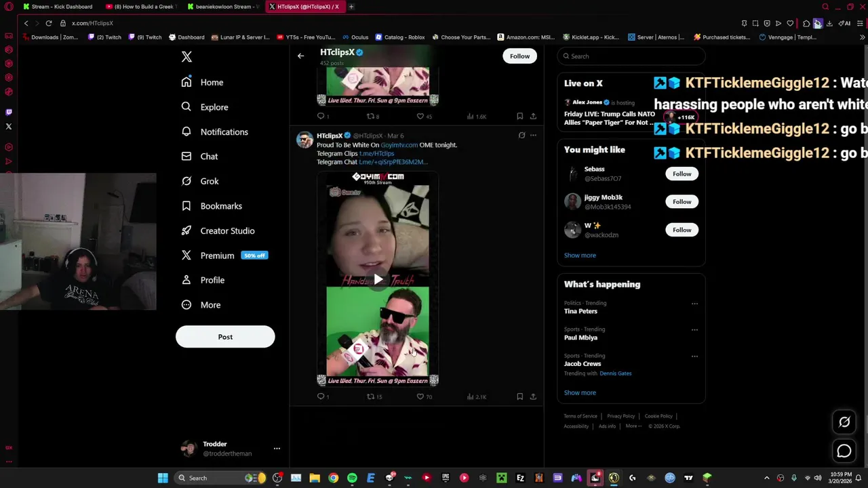Like the upper tweet with 45 likes
868x488 pixels.
425,116
